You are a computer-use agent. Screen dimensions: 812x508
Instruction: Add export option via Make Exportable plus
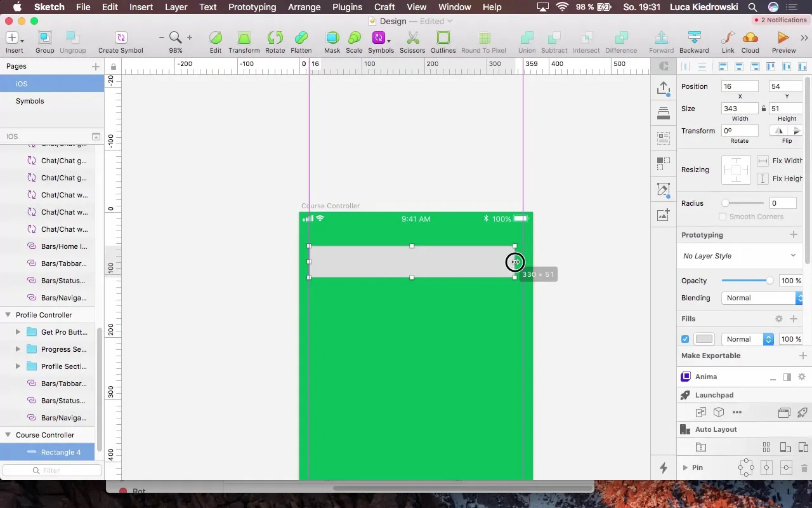[802, 356]
